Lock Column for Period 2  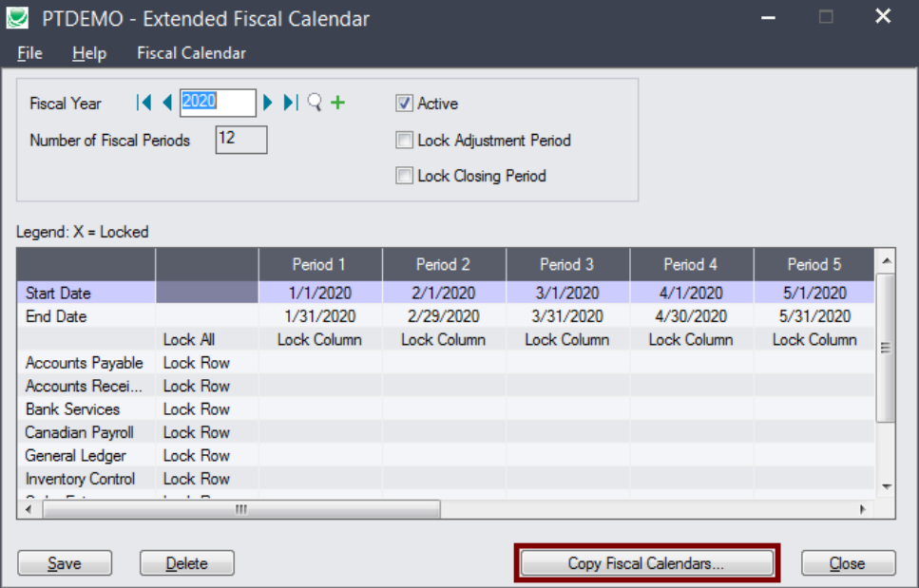444,340
